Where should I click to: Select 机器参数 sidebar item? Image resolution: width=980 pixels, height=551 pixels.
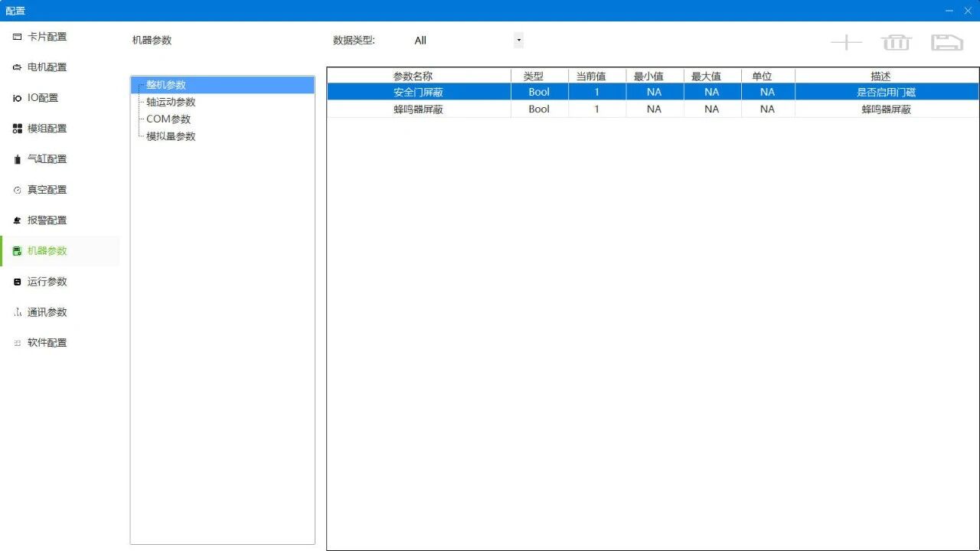[x=60, y=251]
